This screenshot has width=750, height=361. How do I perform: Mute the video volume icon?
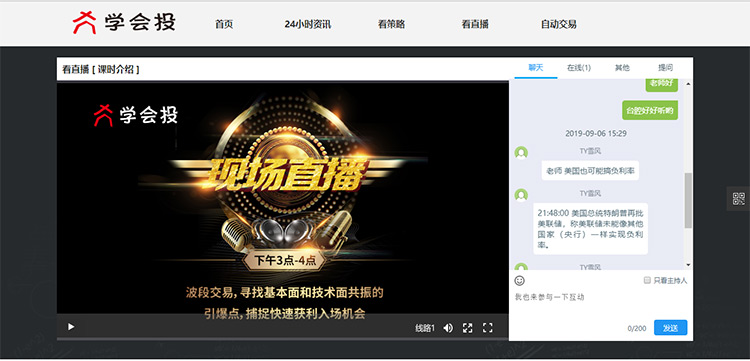tap(448, 328)
